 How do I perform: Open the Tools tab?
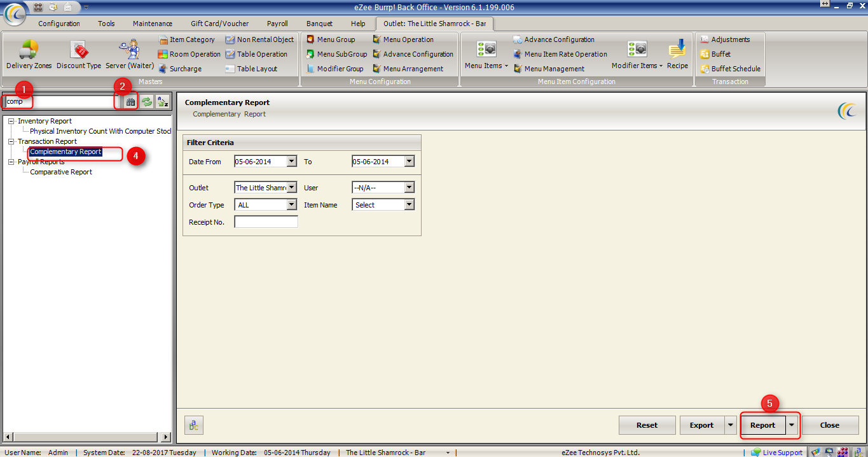point(106,24)
